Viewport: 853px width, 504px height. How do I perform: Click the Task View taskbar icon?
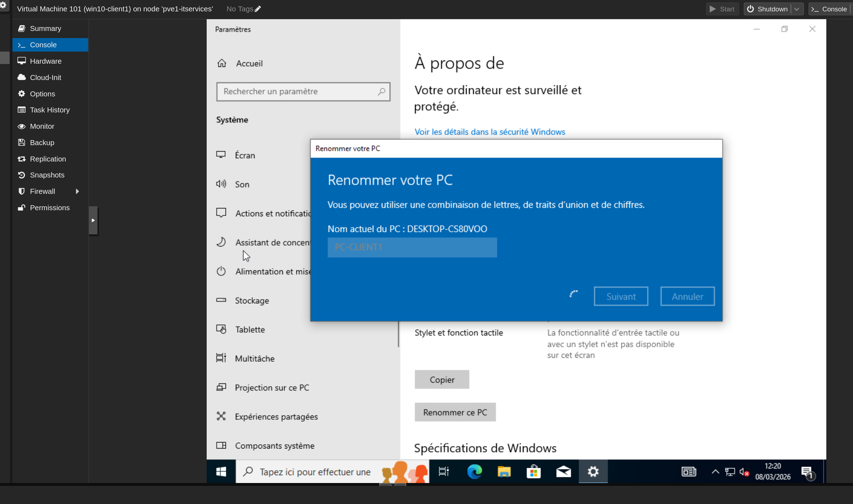pos(444,472)
